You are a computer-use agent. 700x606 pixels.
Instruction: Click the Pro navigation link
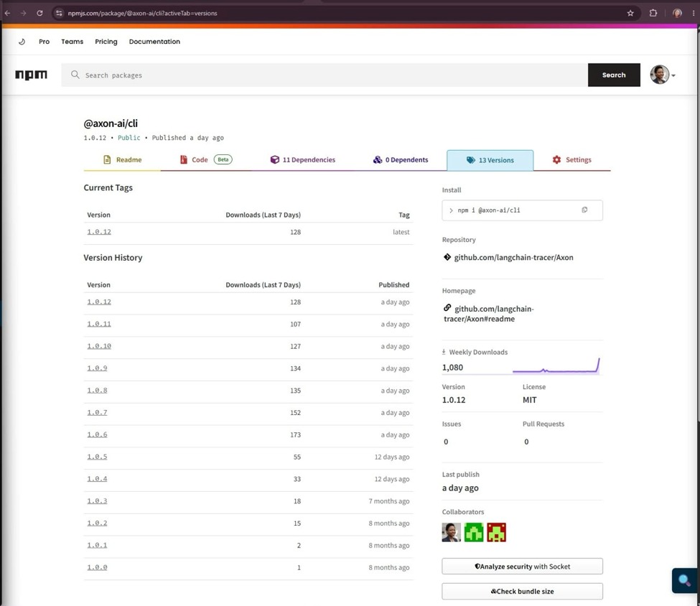pyautogui.click(x=45, y=42)
